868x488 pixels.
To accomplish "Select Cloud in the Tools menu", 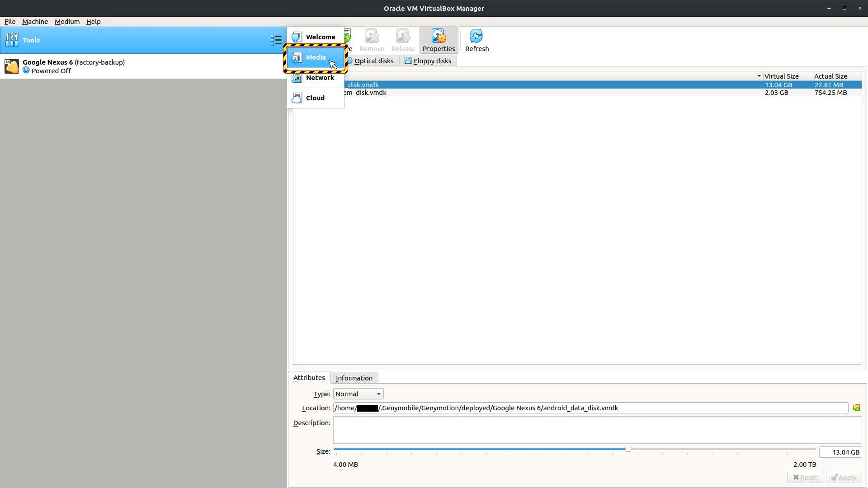I will point(315,98).
